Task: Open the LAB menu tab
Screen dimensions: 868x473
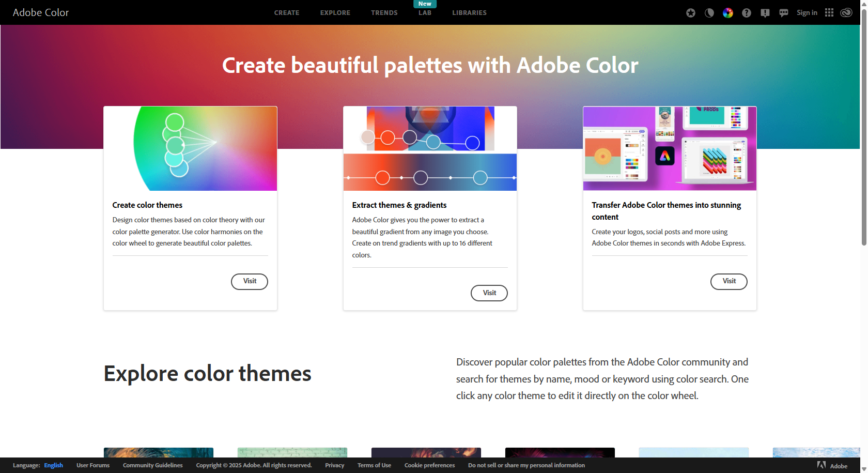Action: (x=425, y=13)
